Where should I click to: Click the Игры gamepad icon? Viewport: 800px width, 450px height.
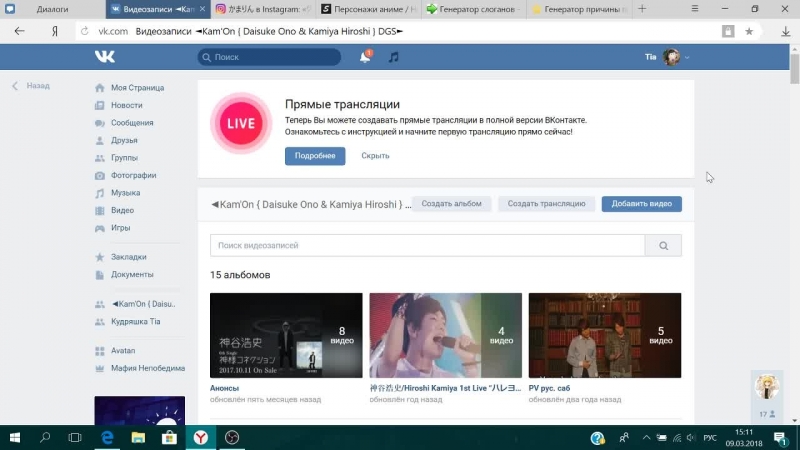(99, 228)
